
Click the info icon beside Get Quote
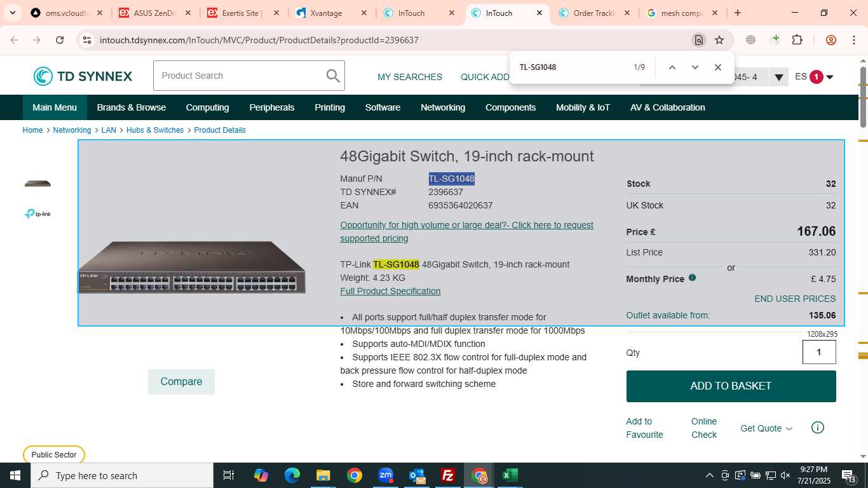point(818,428)
